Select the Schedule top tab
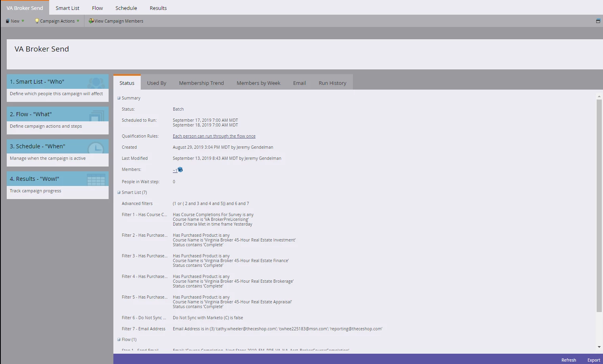Viewport: 603px width, 364px height. 126,8
